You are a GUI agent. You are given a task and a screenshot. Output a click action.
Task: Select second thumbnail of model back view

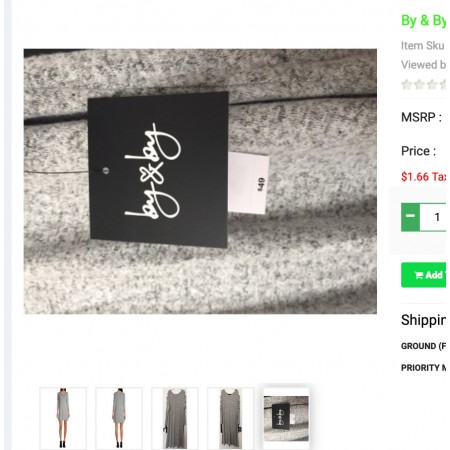point(119,418)
